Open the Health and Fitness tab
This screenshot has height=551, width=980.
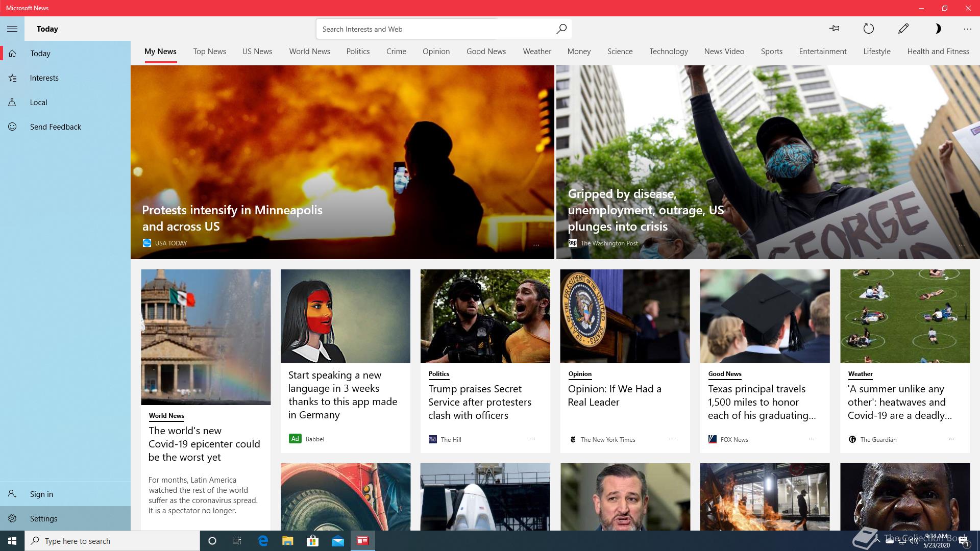click(938, 52)
